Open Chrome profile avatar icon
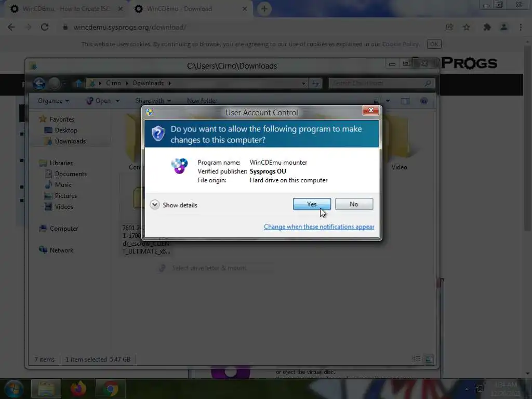532x399 pixels. point(504,27)
